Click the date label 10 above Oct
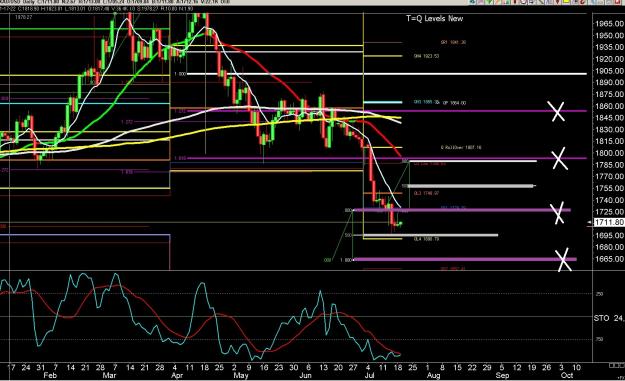 pyautogui.click(x=576, y=367)
